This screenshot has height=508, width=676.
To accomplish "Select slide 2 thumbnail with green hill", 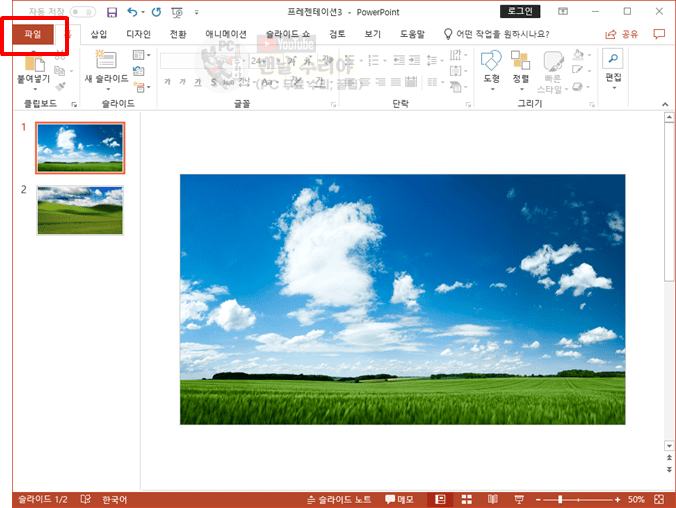I will tap(80, 210).
